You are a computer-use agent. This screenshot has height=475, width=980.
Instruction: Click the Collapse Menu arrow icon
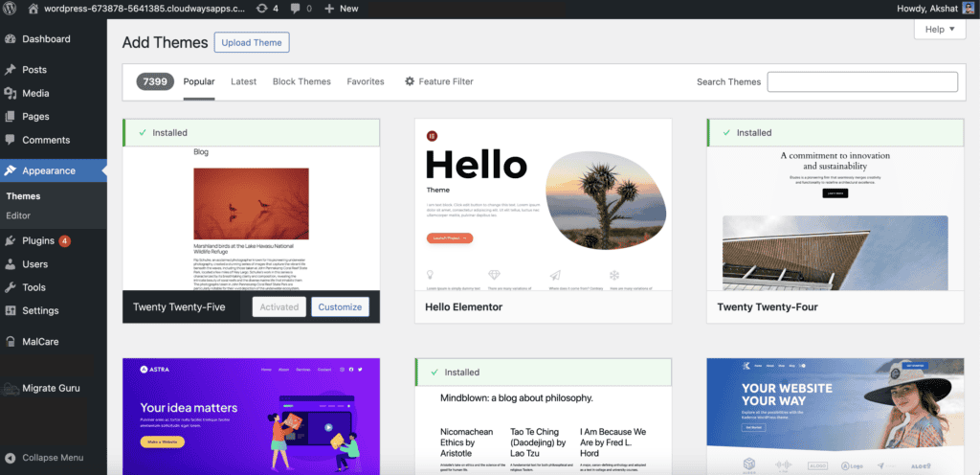pyautogui.click(x=10, y=458)
